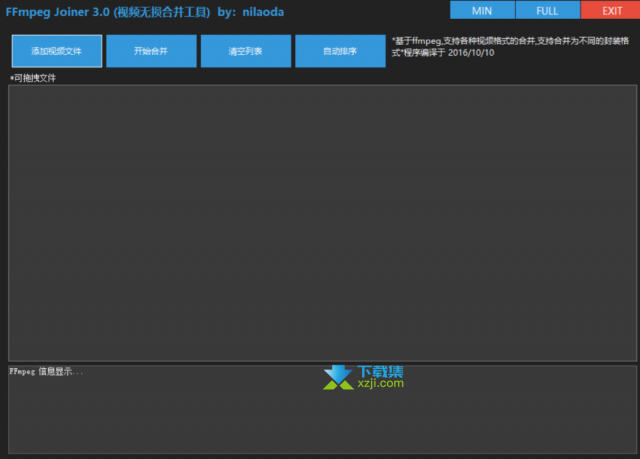
Task: Click the xzji.com watermark link
Action: (x=380, y=384)
